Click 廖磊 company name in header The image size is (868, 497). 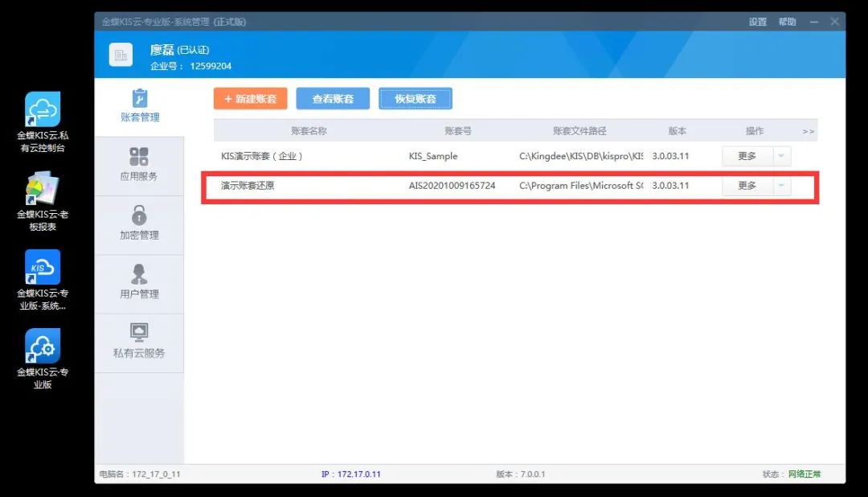click(x=162, y=50)
